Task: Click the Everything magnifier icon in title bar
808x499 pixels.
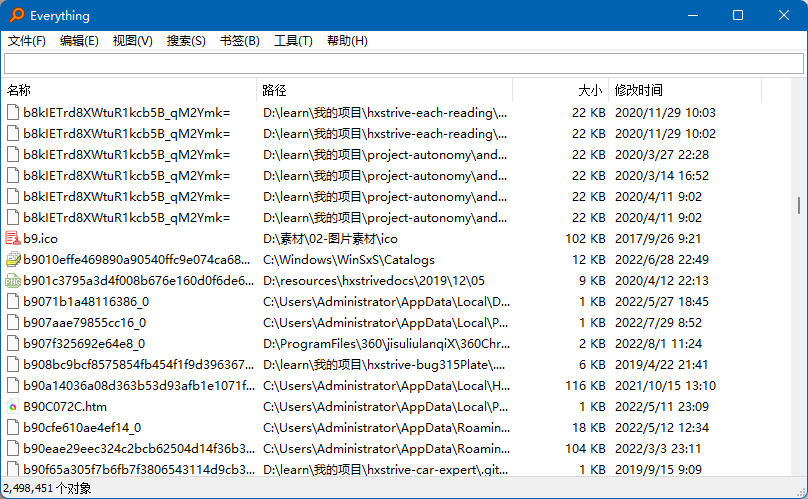Action: coord(17,15)
